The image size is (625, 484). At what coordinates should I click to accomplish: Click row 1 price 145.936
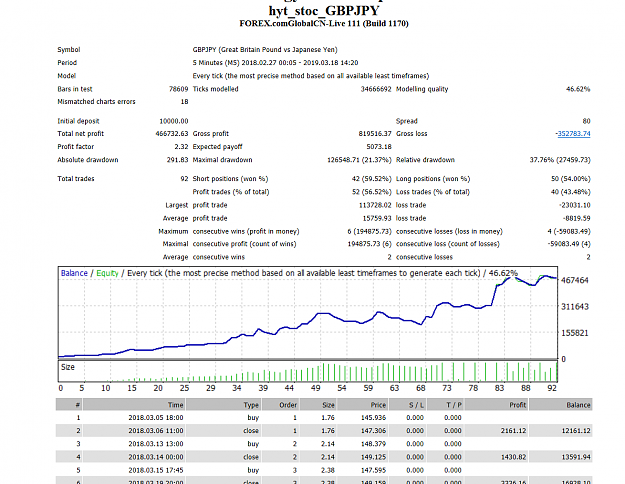[373, 418]
